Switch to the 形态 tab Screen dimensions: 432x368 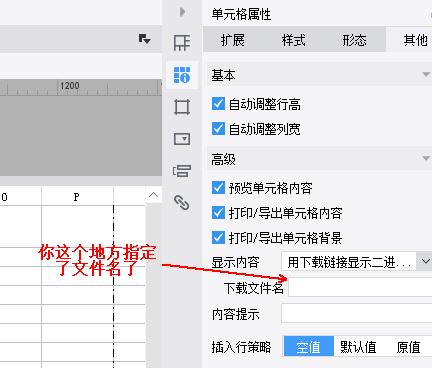[355, 40]
